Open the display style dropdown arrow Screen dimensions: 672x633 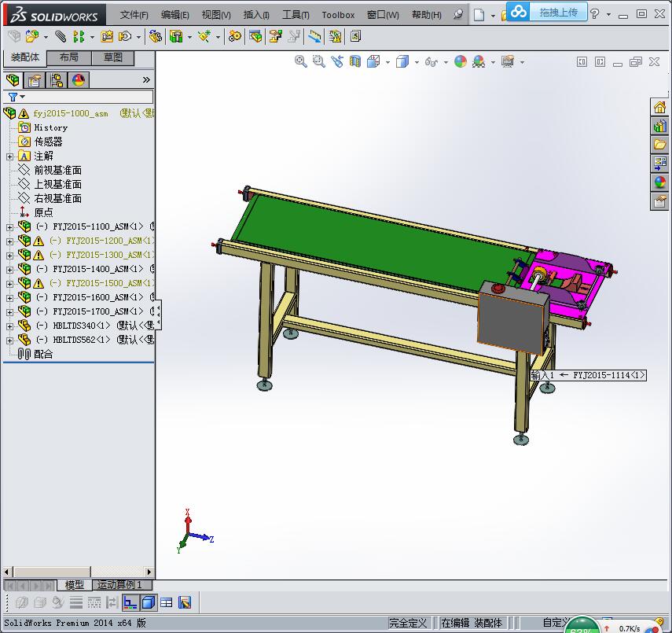[x=417, y=62]
